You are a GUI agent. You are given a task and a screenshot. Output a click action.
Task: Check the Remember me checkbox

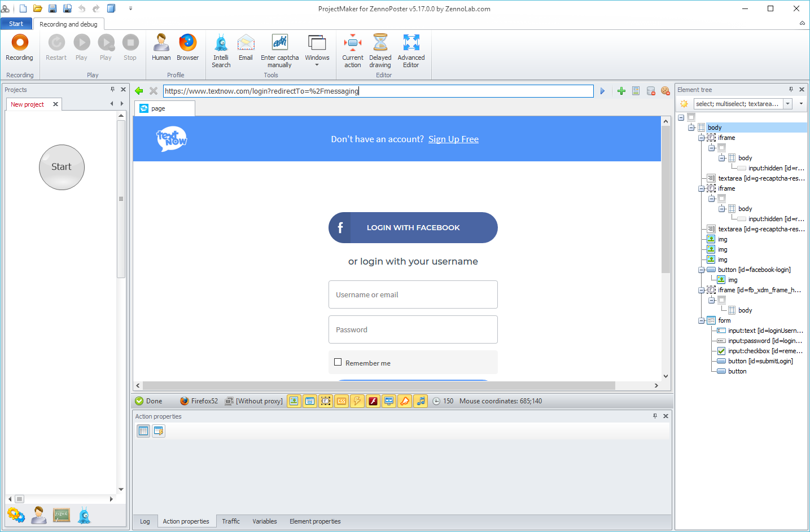338,362
